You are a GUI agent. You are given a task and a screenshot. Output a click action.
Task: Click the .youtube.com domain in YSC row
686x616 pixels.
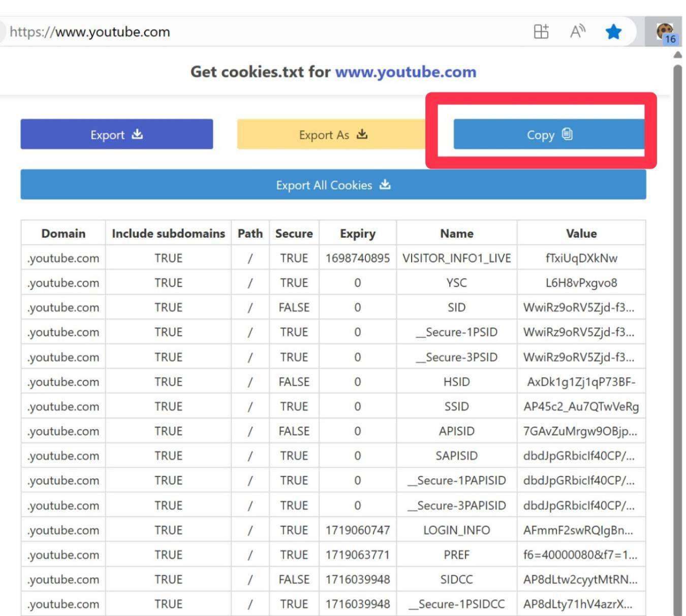click(x=64, y=283)
